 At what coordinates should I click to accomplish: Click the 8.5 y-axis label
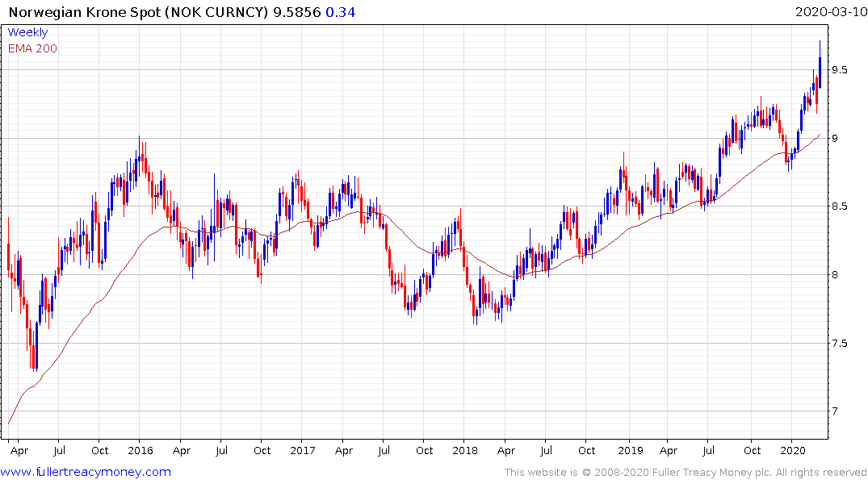839,207
